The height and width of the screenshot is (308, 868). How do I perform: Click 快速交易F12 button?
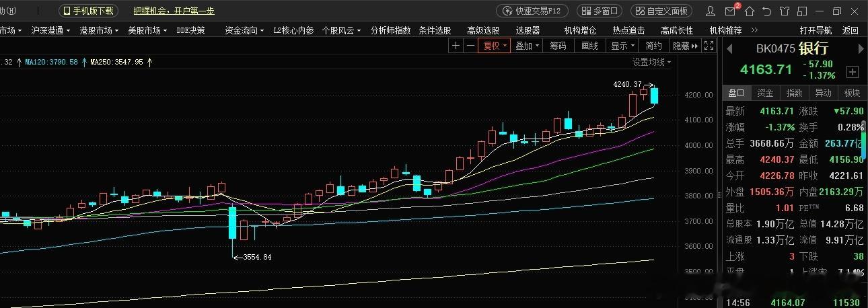click(532, 11)
